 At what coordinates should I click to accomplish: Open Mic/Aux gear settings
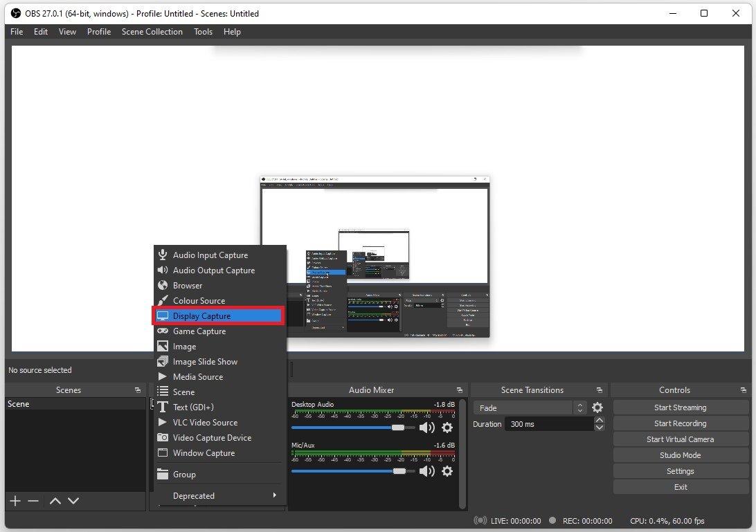[447, 471]
